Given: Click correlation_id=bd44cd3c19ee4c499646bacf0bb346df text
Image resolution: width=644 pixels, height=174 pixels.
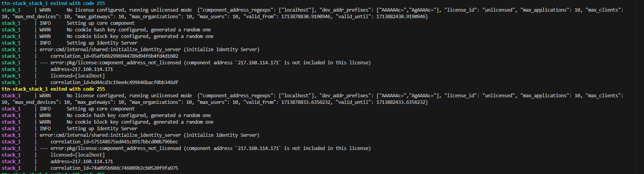Looking at the screenshot, I should [x=114, y=83].
